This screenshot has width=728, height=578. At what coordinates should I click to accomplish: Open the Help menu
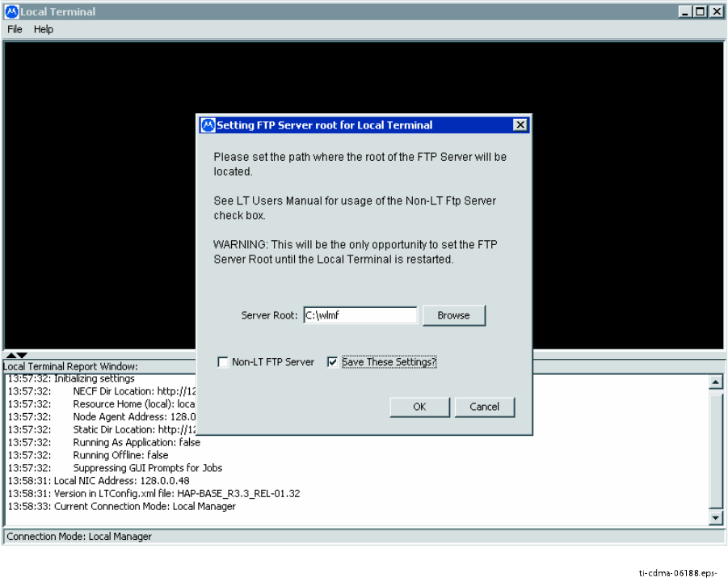[x=43, y=29]
